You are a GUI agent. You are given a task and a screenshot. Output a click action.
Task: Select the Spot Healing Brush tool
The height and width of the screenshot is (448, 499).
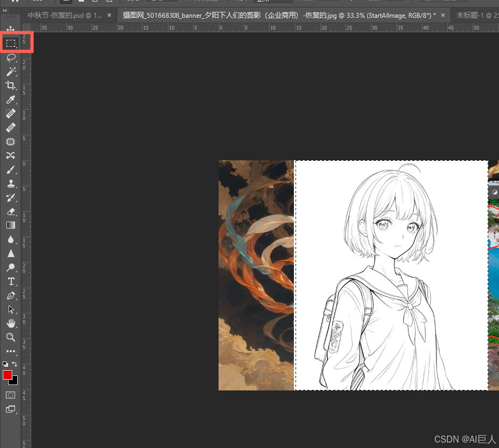[x=11, y=113]
